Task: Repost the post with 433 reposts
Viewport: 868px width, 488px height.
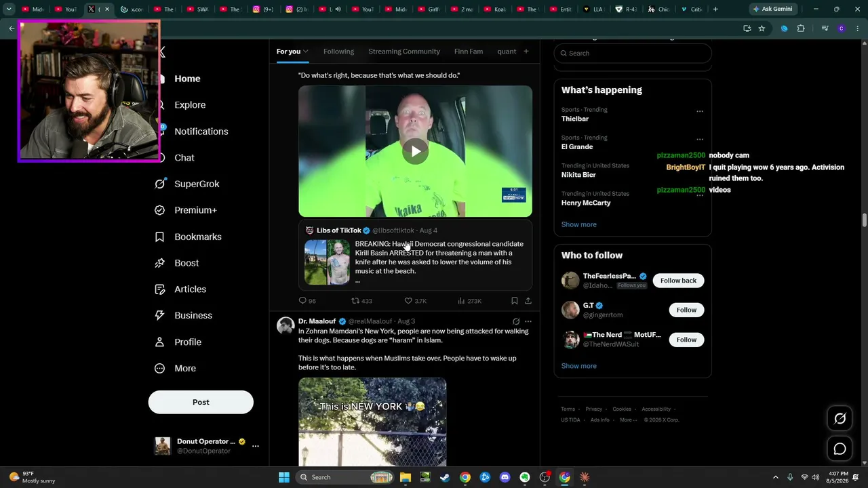Action: point(355,301)
